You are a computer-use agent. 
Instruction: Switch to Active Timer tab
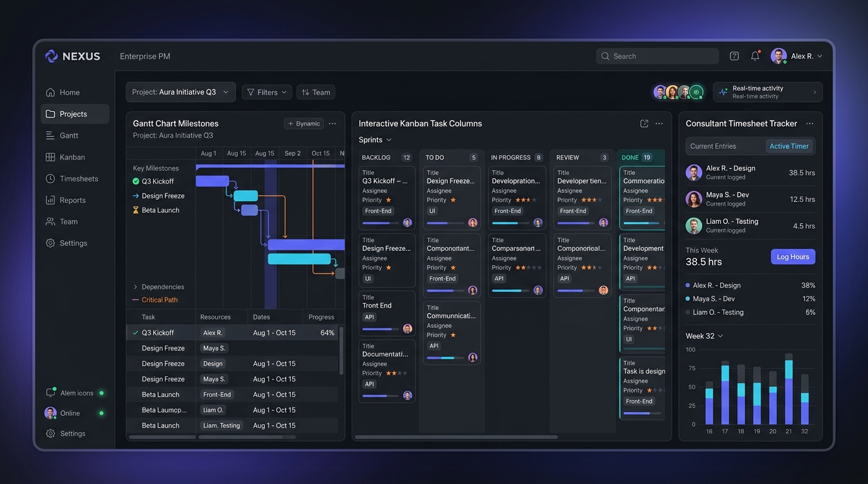click(789, 146)
